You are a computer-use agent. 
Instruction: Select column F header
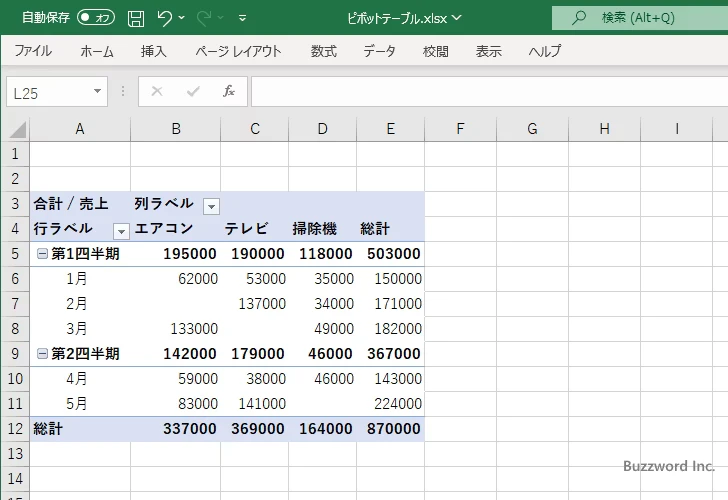(x=460, y=129)
